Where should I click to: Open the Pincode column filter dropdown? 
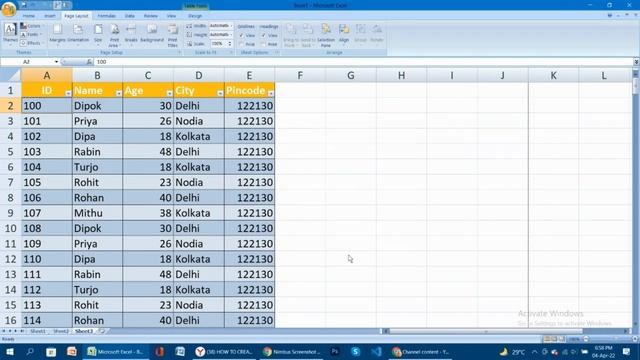tap(271, 93)
